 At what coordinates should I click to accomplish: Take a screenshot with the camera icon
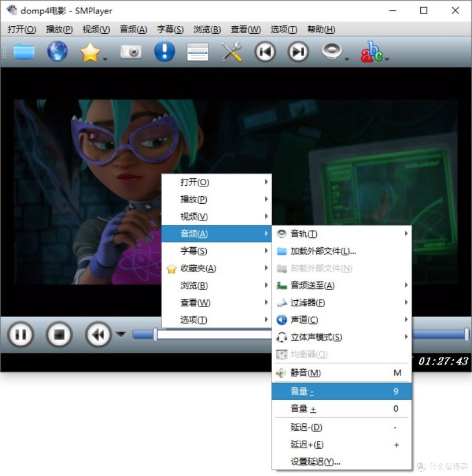tap(131, 51)
